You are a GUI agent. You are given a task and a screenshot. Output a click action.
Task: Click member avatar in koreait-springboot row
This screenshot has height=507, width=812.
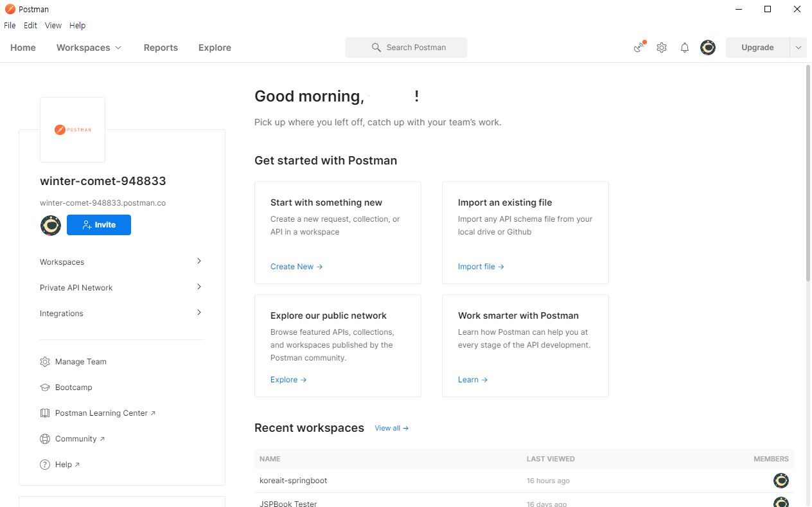pyautogui.click(x=781, y=481)
